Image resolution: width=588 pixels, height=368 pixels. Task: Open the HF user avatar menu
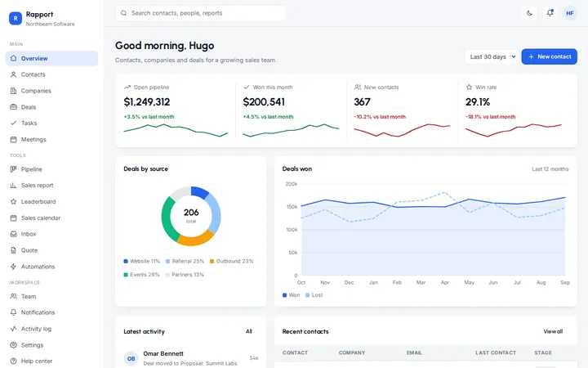coord(570,13)
